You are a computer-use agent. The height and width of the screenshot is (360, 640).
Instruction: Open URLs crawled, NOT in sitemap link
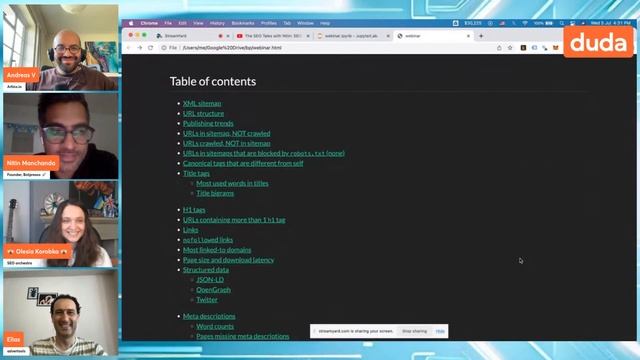point(227,143)
